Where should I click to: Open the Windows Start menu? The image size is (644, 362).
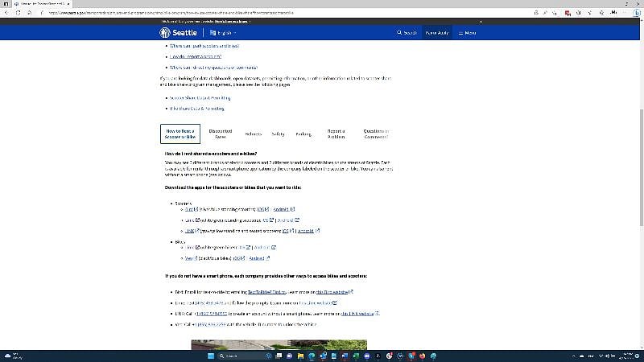(x=211, y=356)
